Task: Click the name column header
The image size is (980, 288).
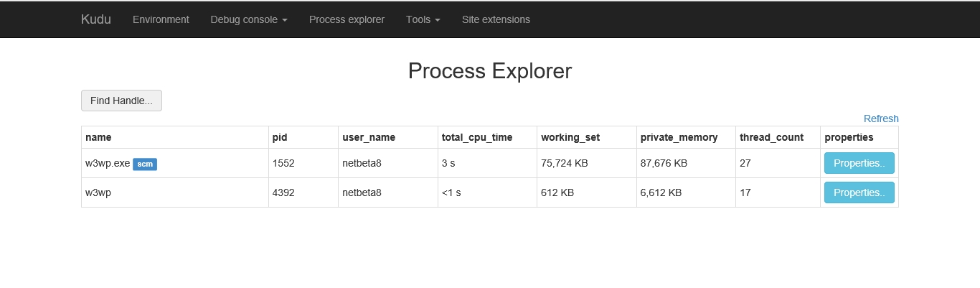Action: click(98, 137)
